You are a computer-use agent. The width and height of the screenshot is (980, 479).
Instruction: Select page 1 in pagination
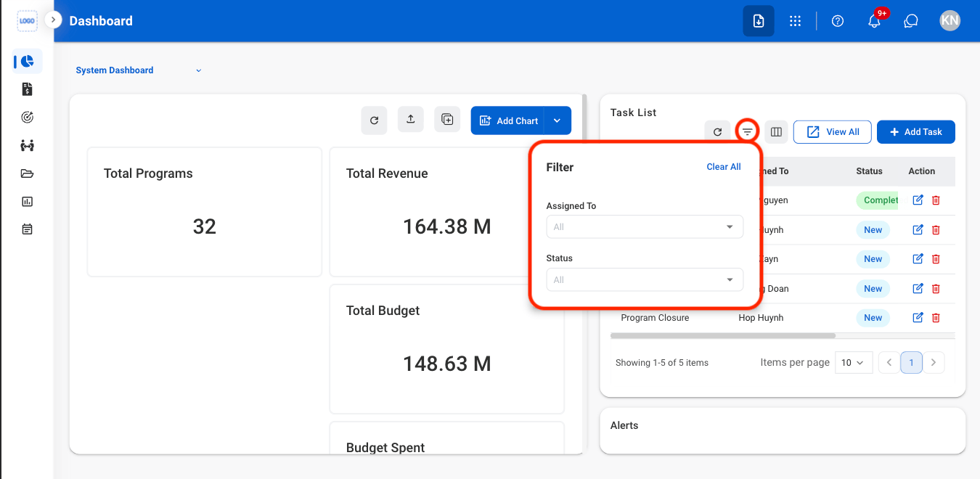tap(911, 362)
